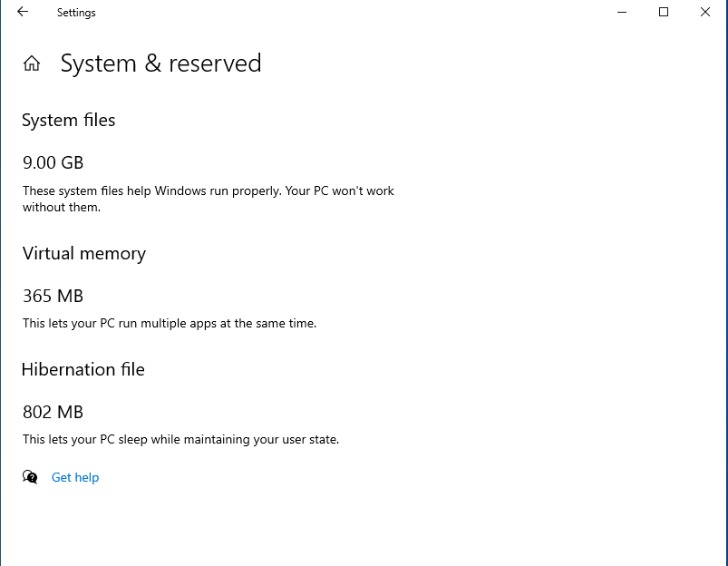Screen dimensions: 728x566
Task: Select the System files heading
Action: click(69, 121)
